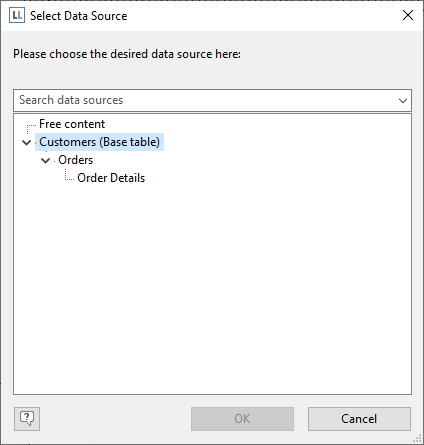Click empty space in the data source list

[212, 287]
